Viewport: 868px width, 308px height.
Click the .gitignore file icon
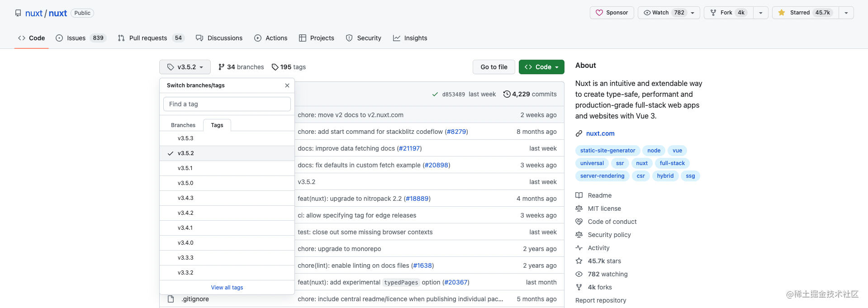[171, 299]
